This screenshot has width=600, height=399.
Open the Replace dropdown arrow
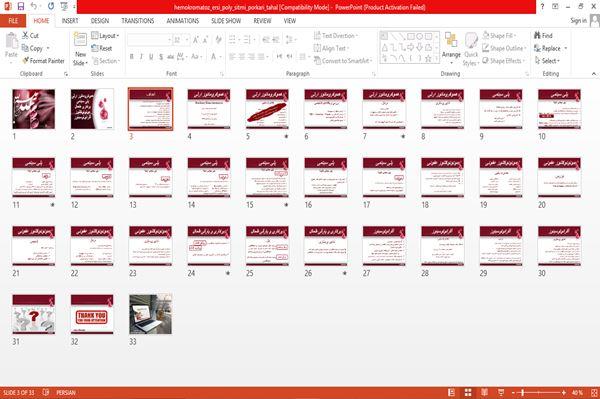click(566, 48)
